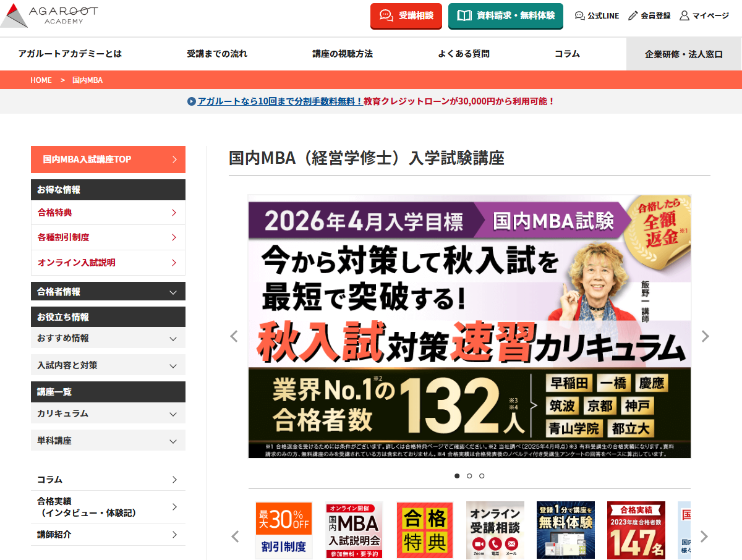Click the person icon beside マイページ
742x560 pixels.
click(x=684, y=16)
